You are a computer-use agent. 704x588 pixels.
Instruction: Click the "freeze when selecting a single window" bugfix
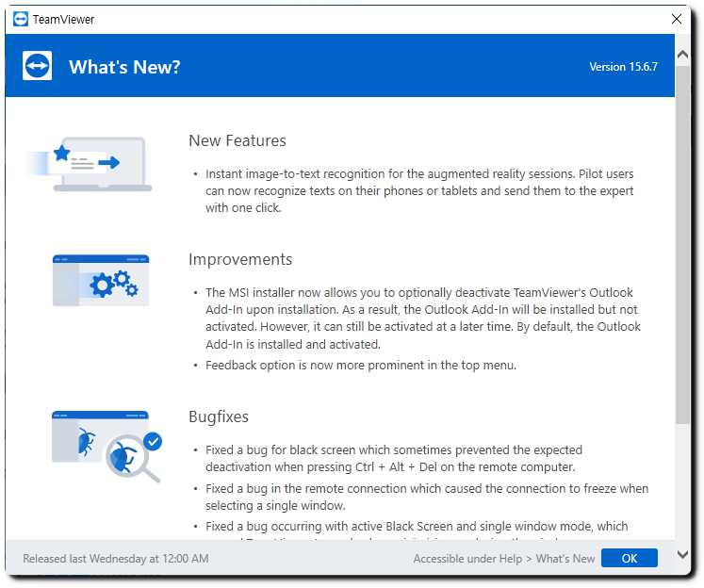(427, 497)
